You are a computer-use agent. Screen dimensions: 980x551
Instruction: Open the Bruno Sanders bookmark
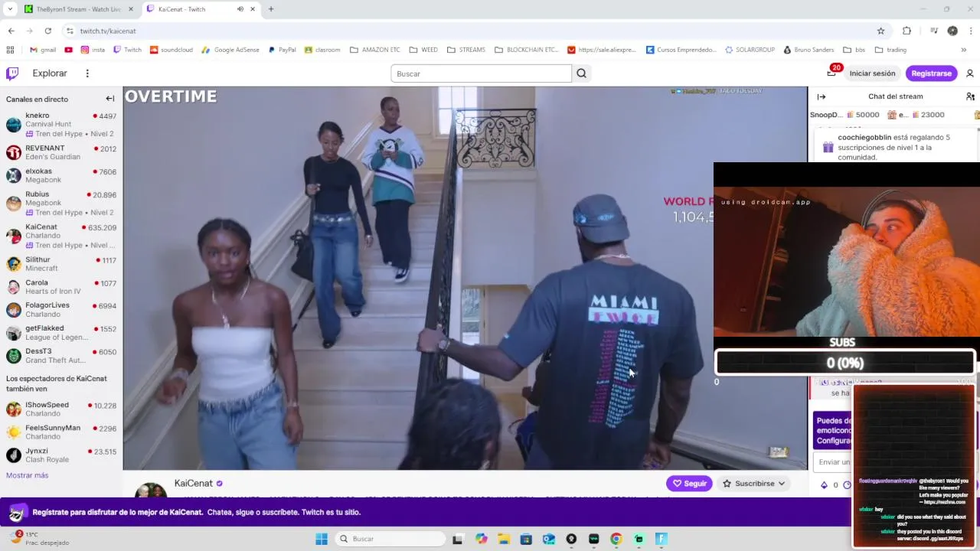pyautogui.click(x=808, y=50)
